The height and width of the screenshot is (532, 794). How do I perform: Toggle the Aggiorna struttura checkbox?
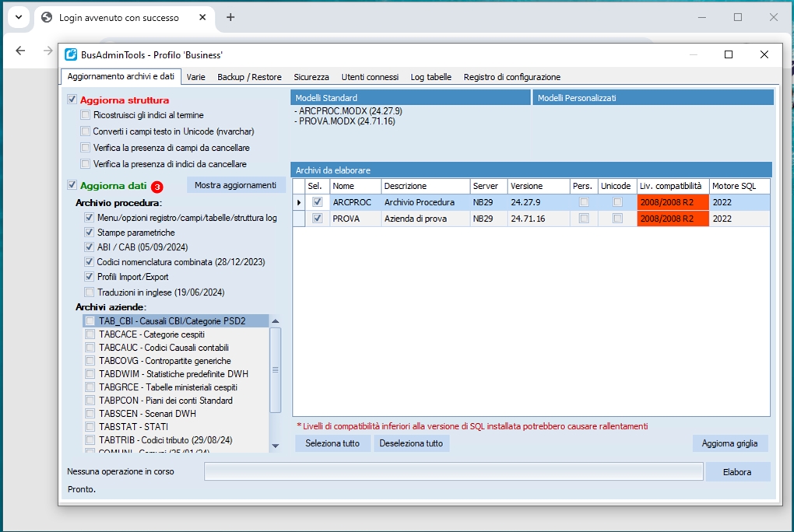coord(72,100)
